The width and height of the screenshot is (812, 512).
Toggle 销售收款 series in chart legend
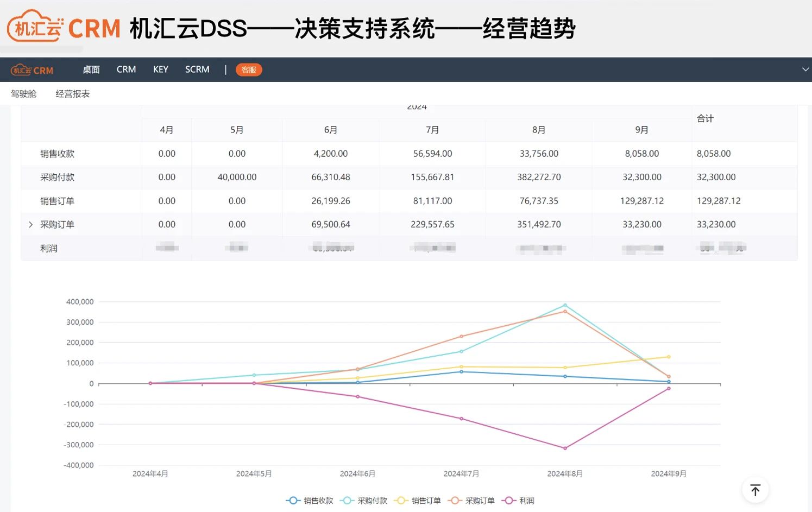click(310, 501)
